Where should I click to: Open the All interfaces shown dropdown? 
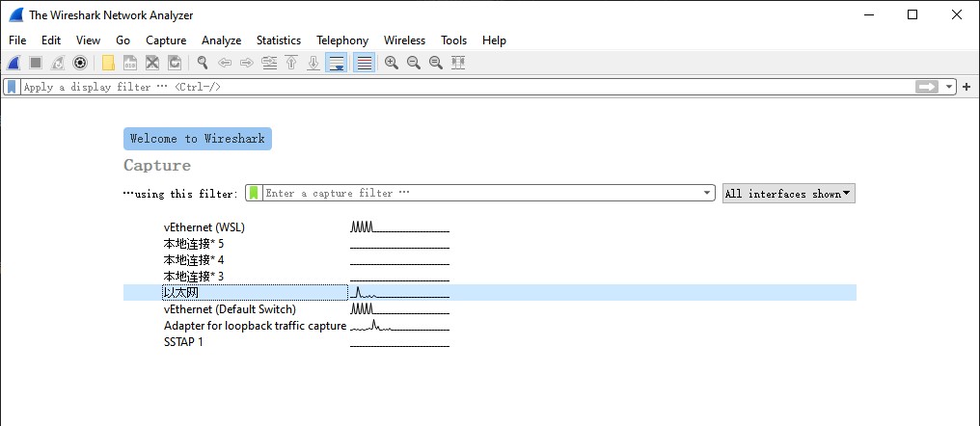[x=789, y=194]
